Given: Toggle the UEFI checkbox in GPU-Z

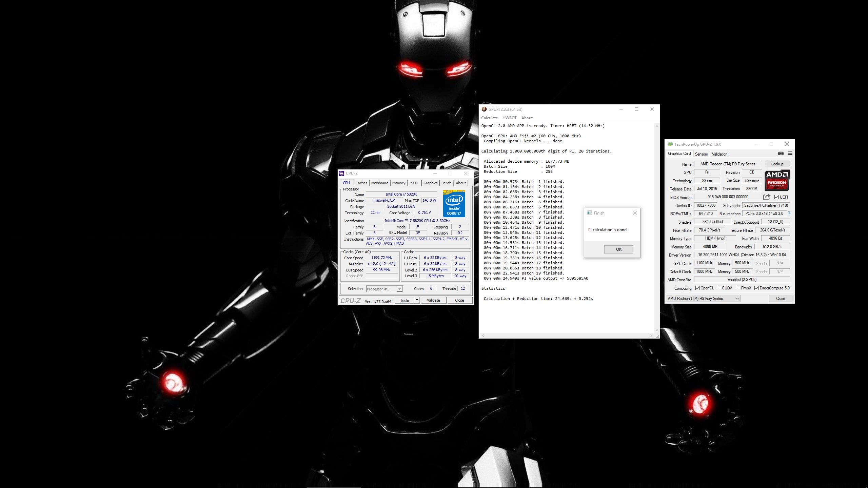Looking at the screenshot, I should click(776, 197).
